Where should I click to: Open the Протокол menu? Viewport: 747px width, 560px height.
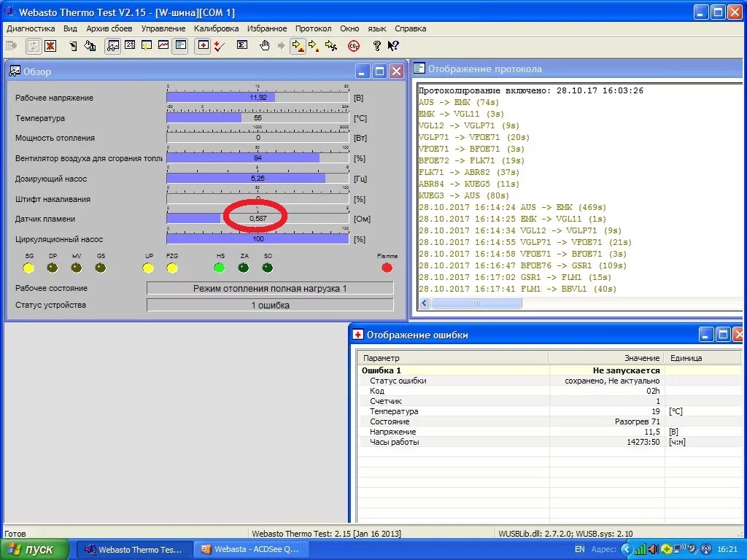(313, 28)
